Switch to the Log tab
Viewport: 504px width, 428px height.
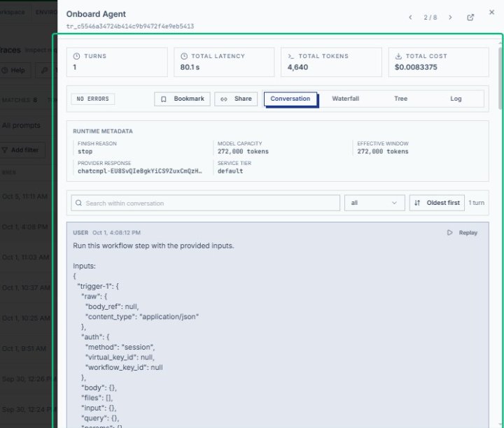(x=456, y=99)
